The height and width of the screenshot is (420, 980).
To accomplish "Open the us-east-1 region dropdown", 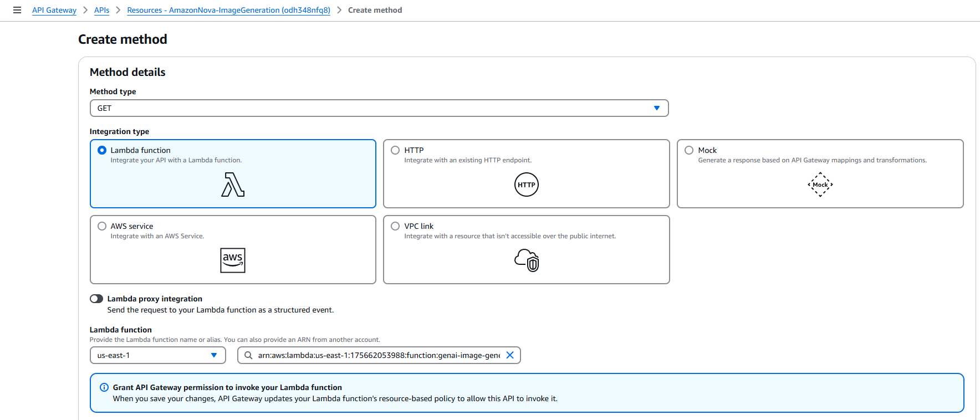I will pos(158,355).
